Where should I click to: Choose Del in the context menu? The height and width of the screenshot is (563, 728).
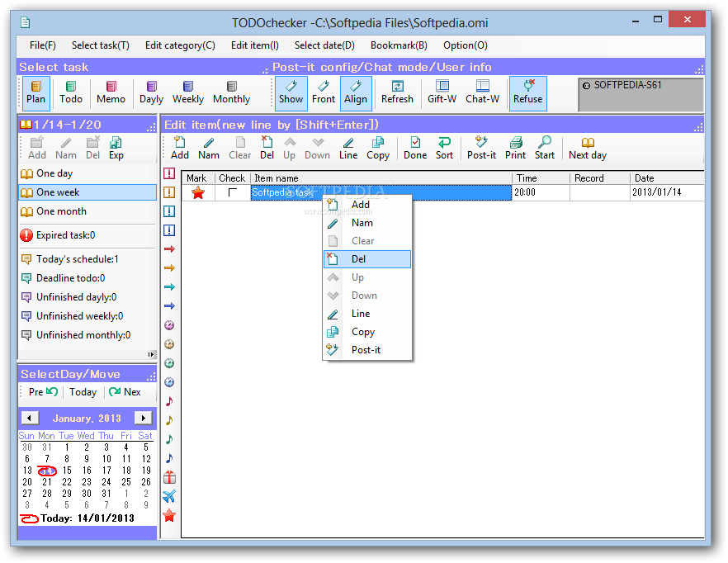pyautogui.click(x=366, y=259)
